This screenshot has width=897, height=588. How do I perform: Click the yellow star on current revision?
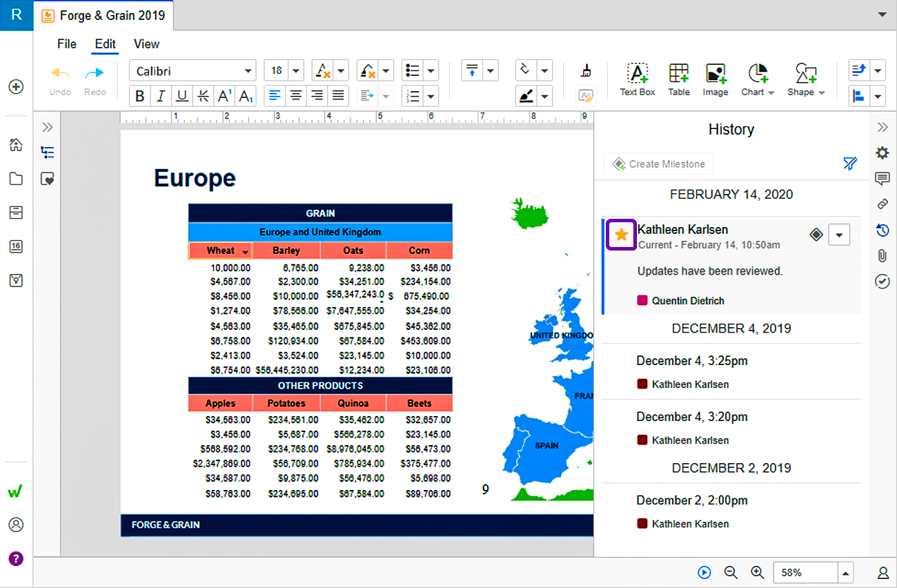coord(621,235)
